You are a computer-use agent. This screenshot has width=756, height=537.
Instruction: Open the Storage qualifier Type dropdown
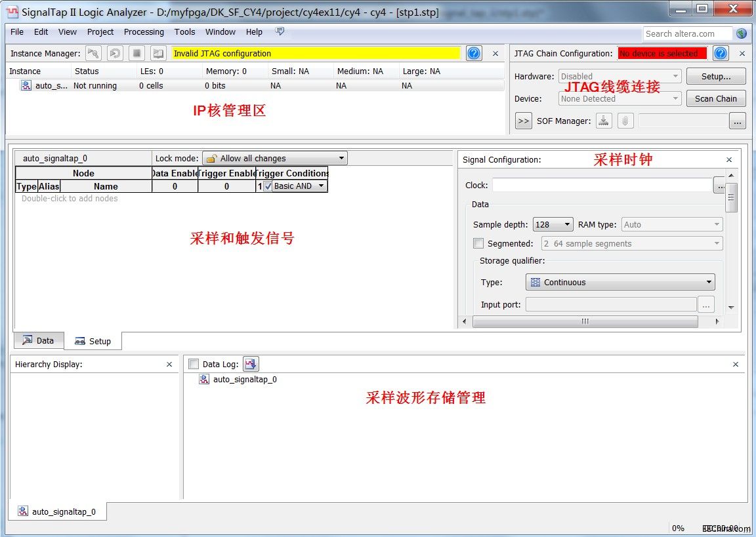(x=619, y=283)
